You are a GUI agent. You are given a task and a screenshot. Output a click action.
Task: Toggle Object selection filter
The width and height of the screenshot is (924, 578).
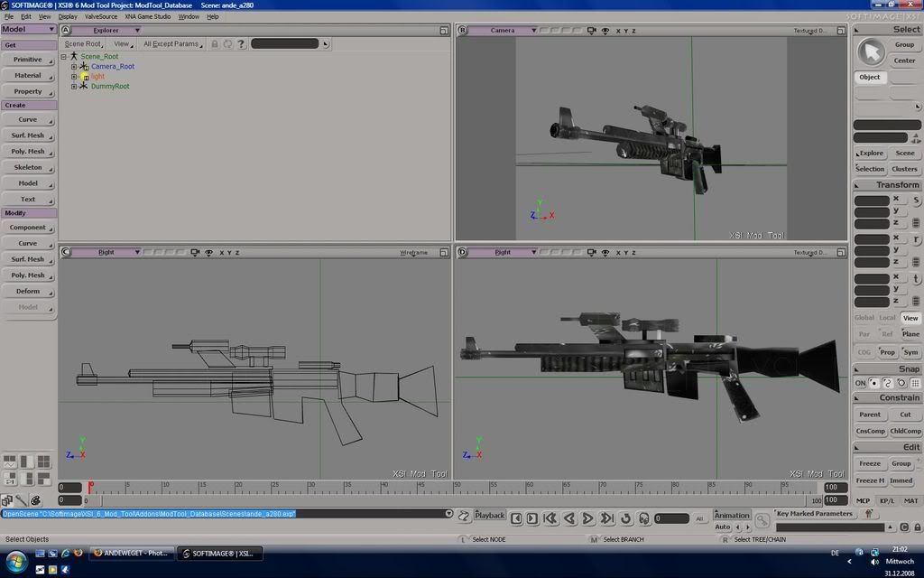click(870, 78)
